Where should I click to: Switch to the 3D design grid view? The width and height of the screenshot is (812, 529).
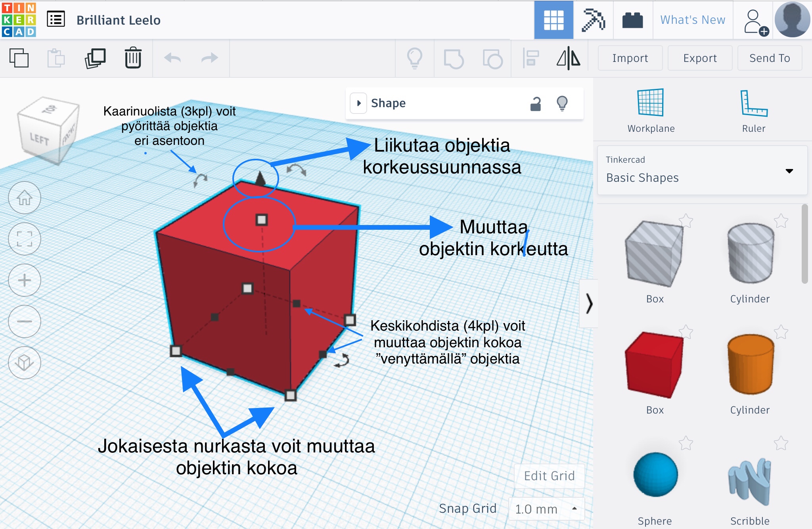coord(553,20)
